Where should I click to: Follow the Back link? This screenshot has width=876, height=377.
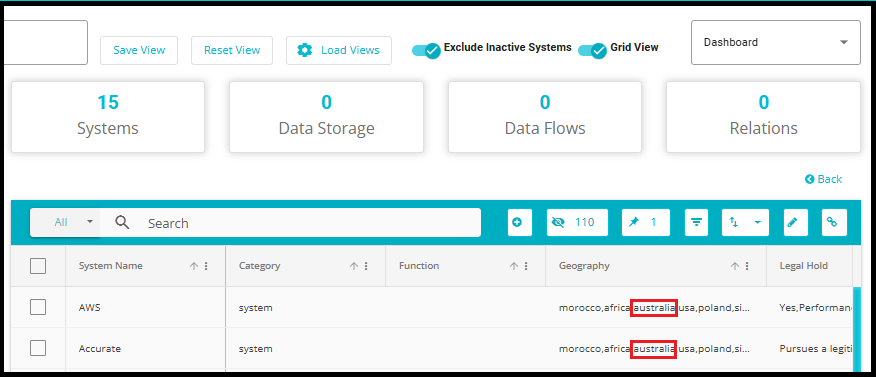[x=823, y=179]
